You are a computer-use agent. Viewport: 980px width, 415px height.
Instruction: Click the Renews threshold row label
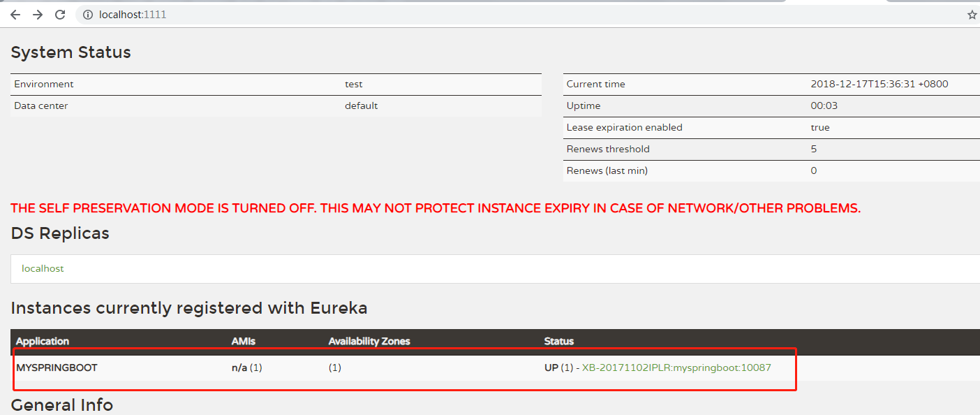click(x=607, y=149)
